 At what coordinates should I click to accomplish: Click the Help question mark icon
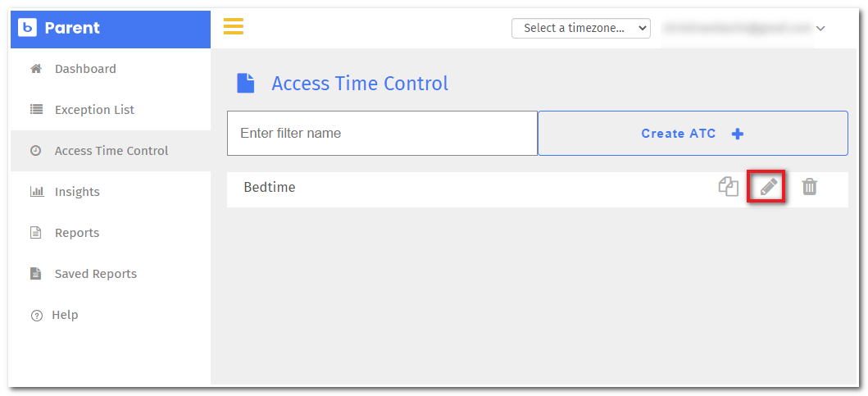(36, 316)
